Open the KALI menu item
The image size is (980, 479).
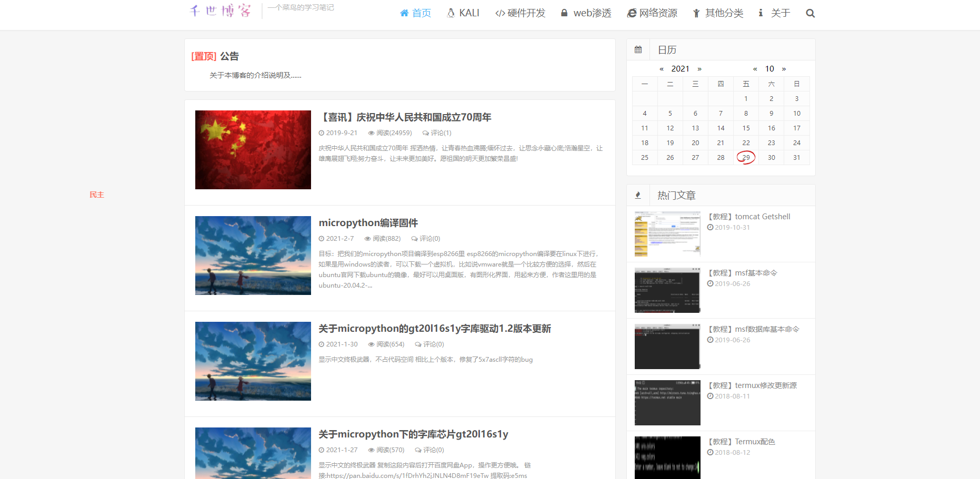click(x=463, y=13)
